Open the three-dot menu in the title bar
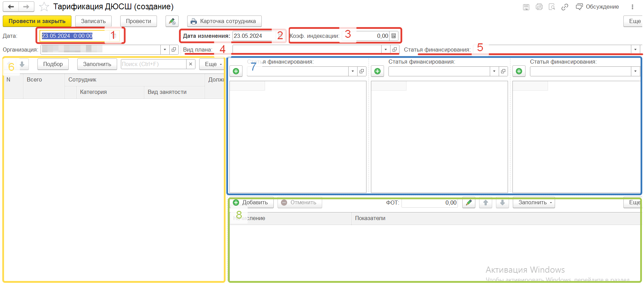644x283 pixels. (632, 7)
